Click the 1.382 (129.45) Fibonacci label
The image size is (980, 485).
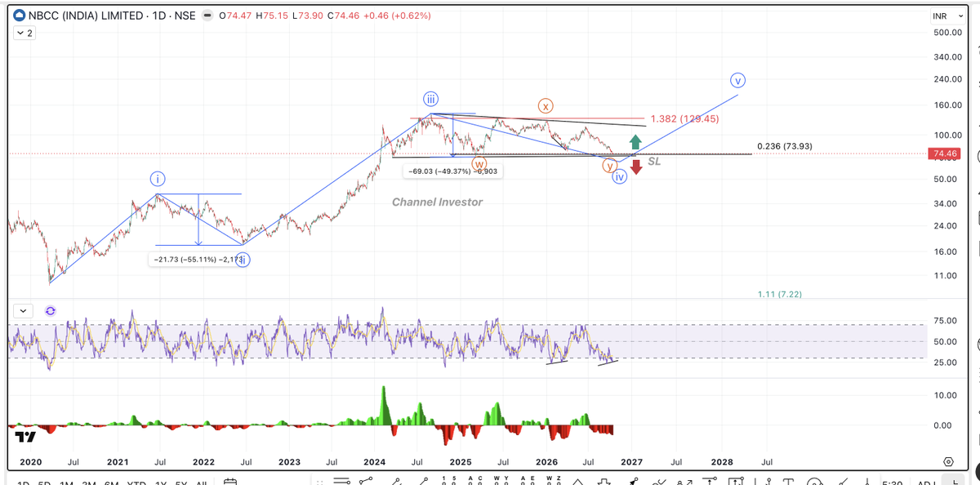[684, 119]
